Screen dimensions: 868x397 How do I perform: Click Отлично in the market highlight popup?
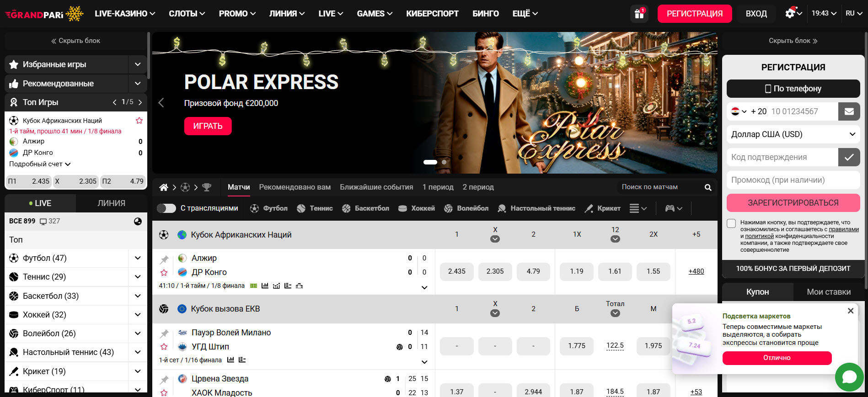777,358
